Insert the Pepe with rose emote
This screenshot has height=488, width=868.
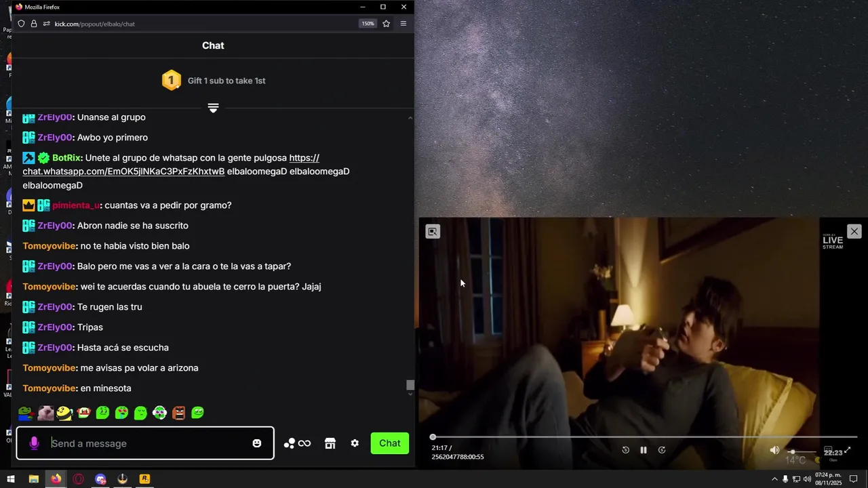(26, 412)
